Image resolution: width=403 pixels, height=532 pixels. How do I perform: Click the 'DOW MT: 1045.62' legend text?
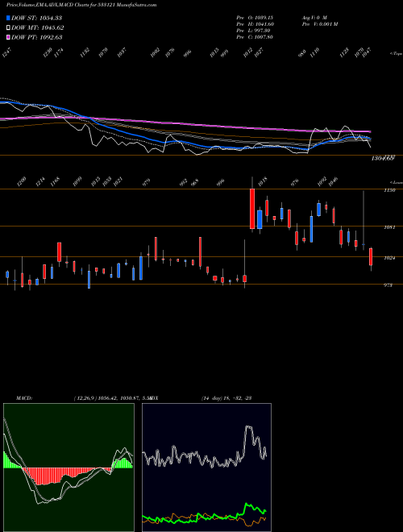click(38, 28)
